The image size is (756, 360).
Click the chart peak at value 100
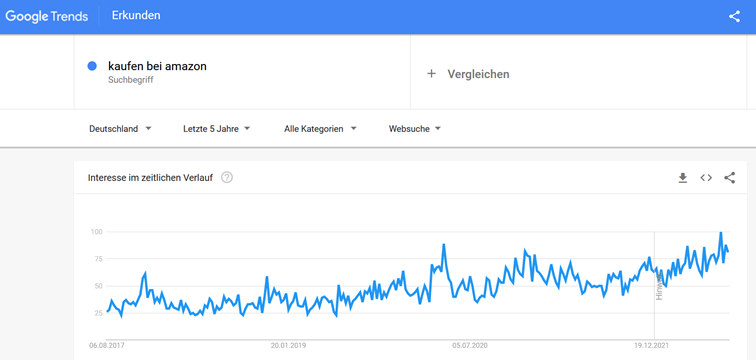[721, 233]
